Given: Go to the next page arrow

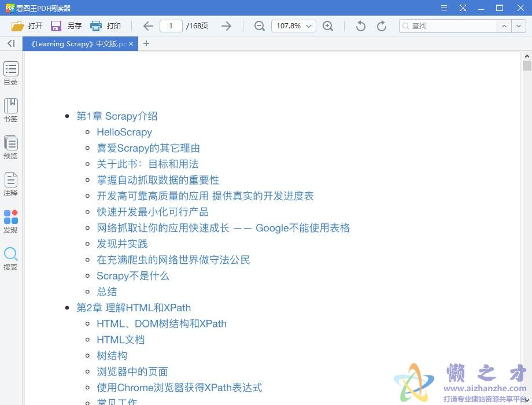Looking at the screenshot, I should pyautogui.click(x=226, y=26).
